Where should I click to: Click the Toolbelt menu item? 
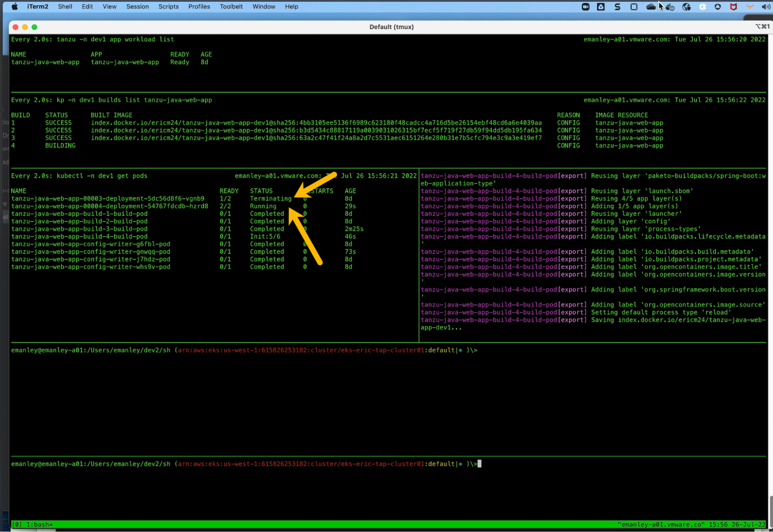click(x=231, y=7)
